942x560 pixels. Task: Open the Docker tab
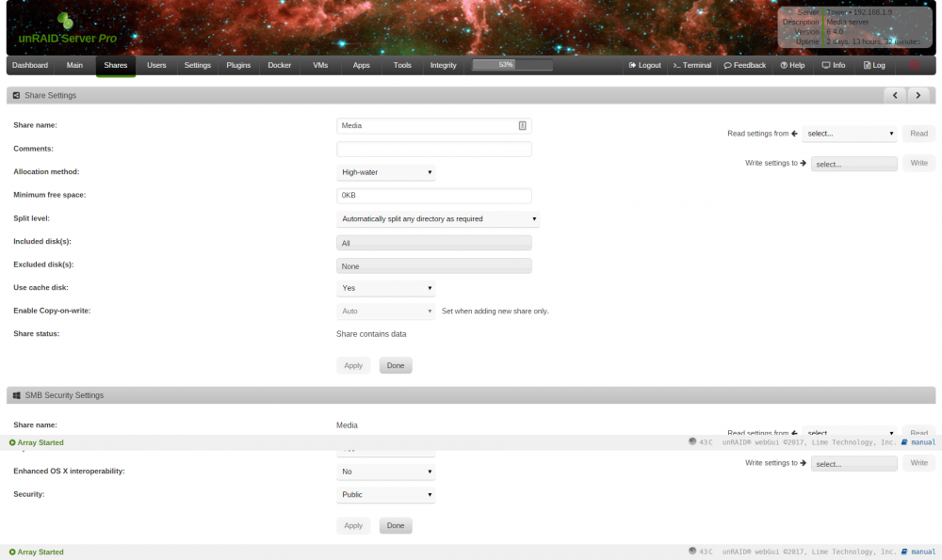[x=280, y=65]
